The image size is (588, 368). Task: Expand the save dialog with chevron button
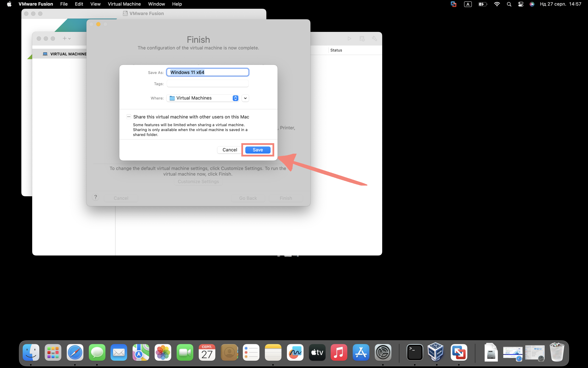click(245, 98)
